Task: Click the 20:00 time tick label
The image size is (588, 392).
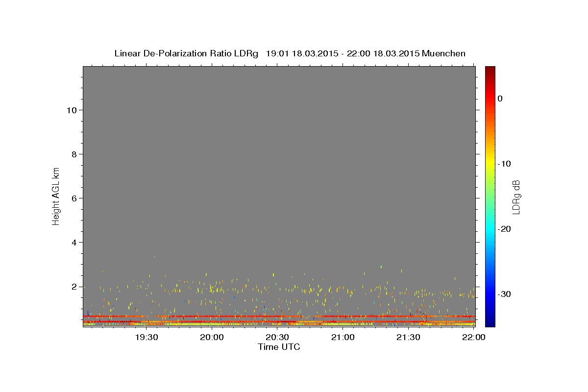Action: [212, 337]
